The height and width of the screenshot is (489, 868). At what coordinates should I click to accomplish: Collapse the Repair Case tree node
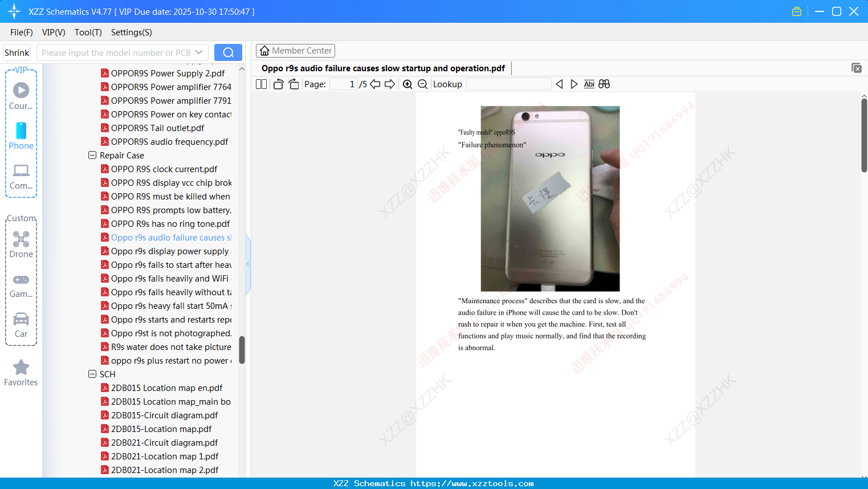click(92, 155)
